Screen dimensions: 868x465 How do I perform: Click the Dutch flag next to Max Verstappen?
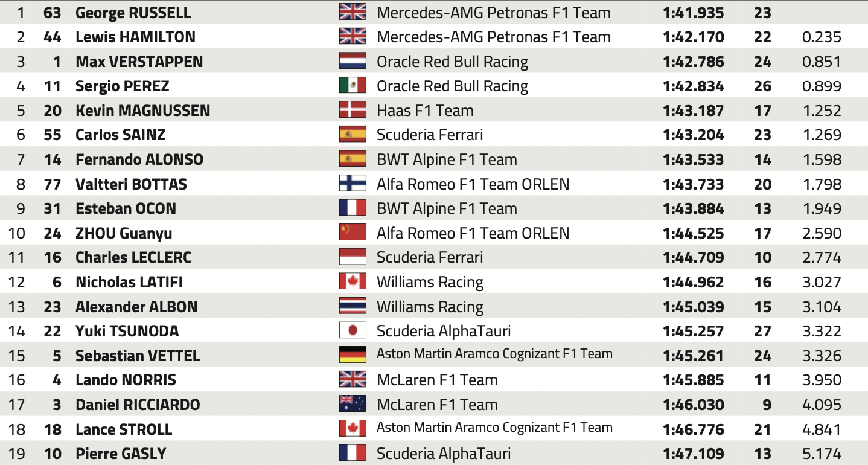coord(353,61)
